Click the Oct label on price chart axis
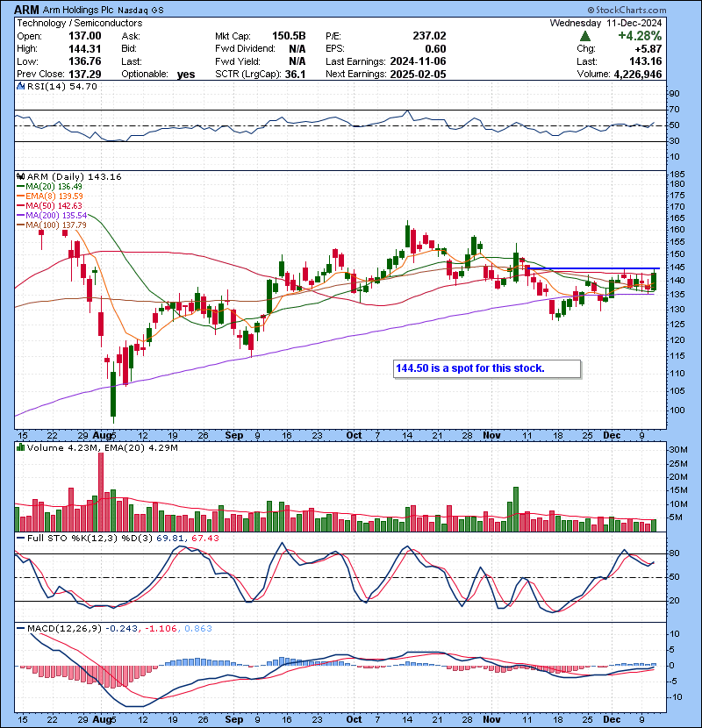Image resolution: width=702 pixels, height=728 pixels. pos(354,436)
